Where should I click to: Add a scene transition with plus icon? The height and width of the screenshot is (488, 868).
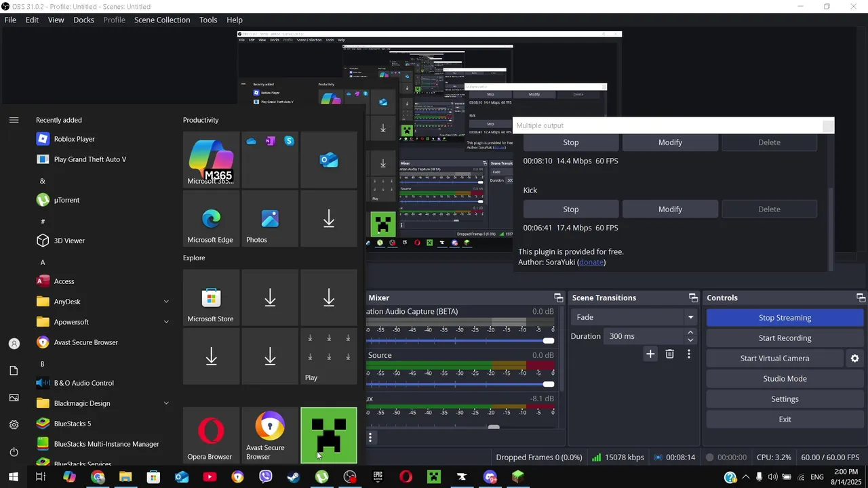click(x=650, y=354)
